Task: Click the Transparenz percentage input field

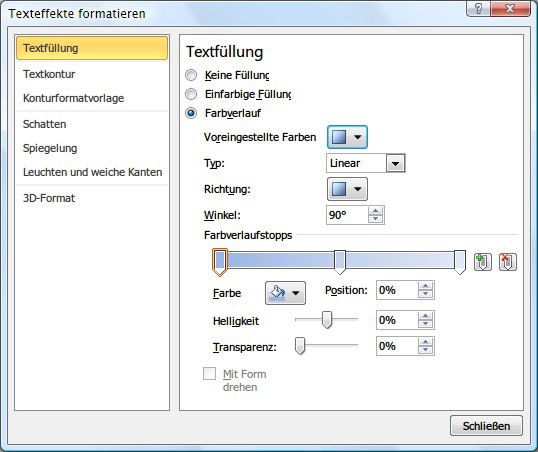Action: (397, 346)
